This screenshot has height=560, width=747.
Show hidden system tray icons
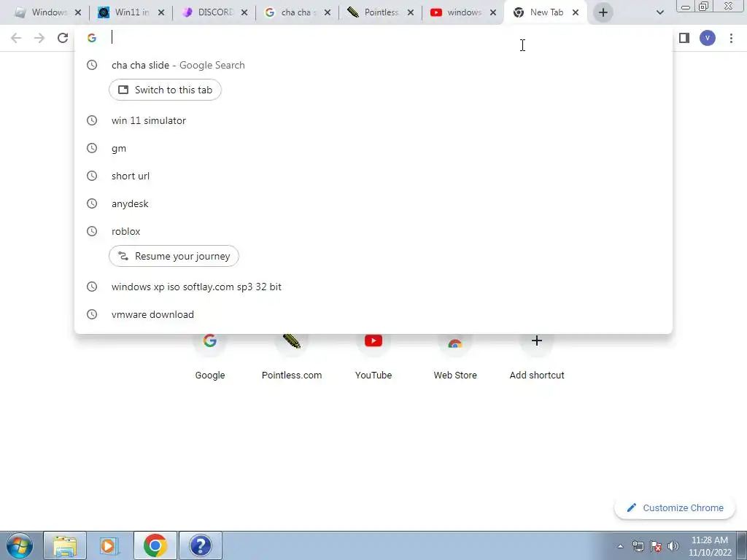tap(620, 546)
